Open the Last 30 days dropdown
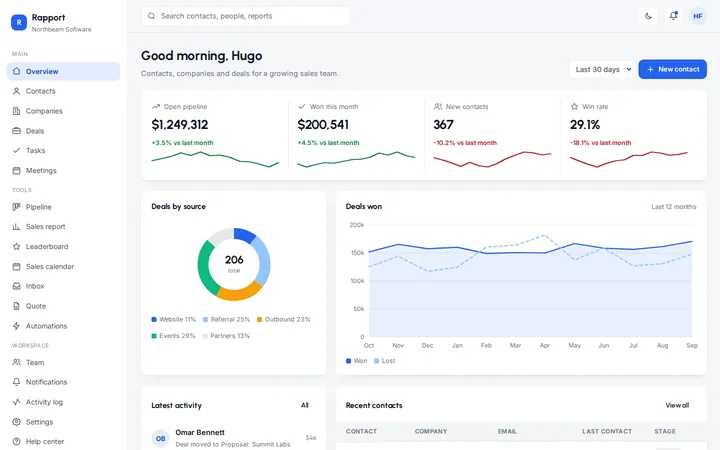The width and height of the screenshot is (720, 450). pos(601,69)
